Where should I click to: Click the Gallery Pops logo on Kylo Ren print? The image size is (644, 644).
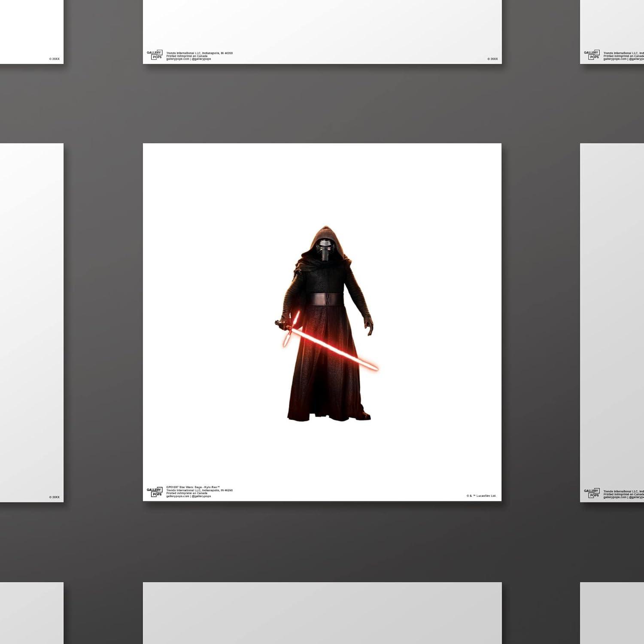(155, 492)
